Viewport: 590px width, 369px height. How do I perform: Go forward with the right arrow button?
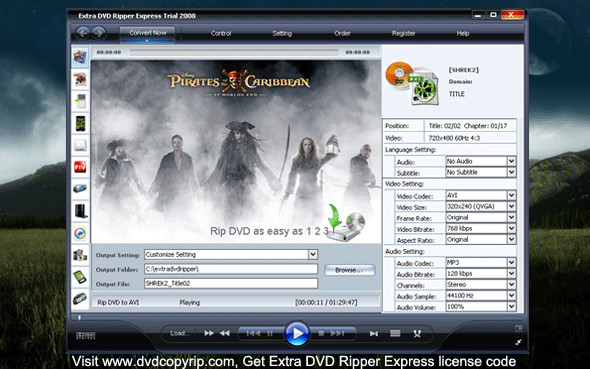(x=99, y=33)
